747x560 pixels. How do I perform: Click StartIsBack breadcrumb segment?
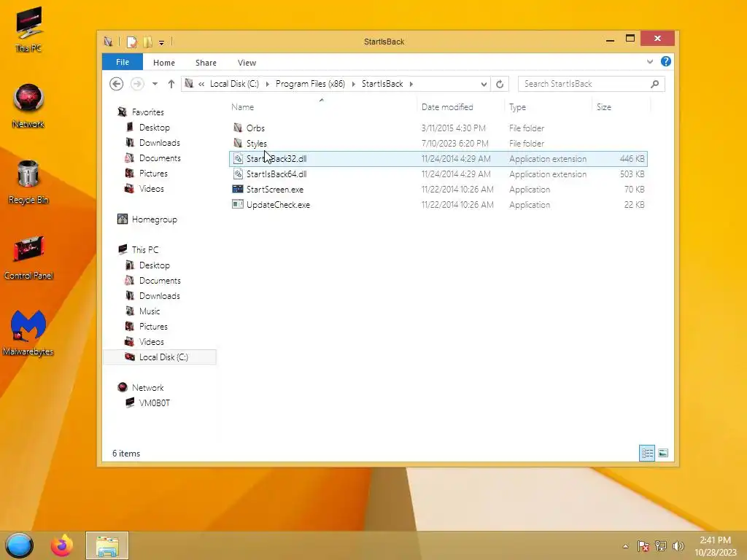coord(382,84)
